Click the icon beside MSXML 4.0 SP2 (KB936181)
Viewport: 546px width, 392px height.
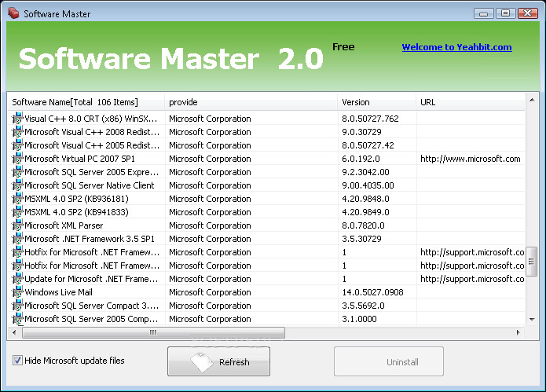pos(17,199)
